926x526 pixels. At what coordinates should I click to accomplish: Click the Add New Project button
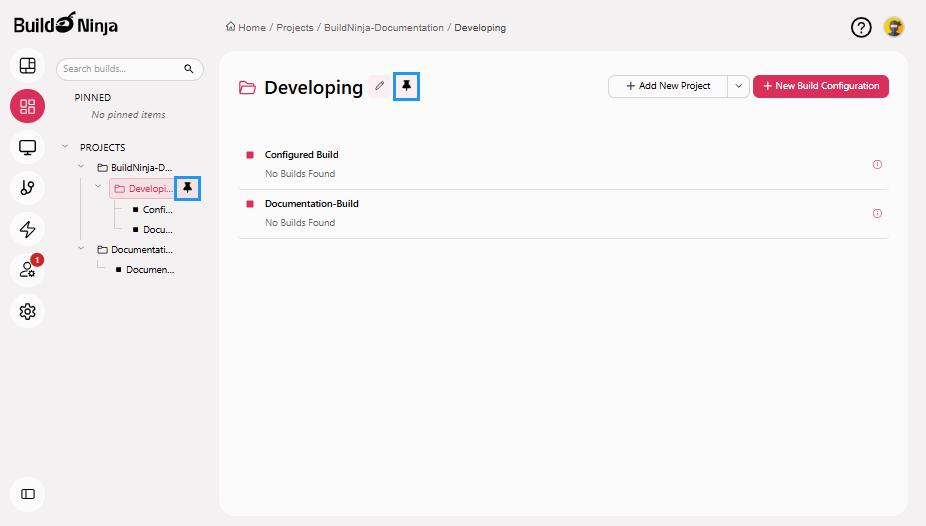point(668,86)
